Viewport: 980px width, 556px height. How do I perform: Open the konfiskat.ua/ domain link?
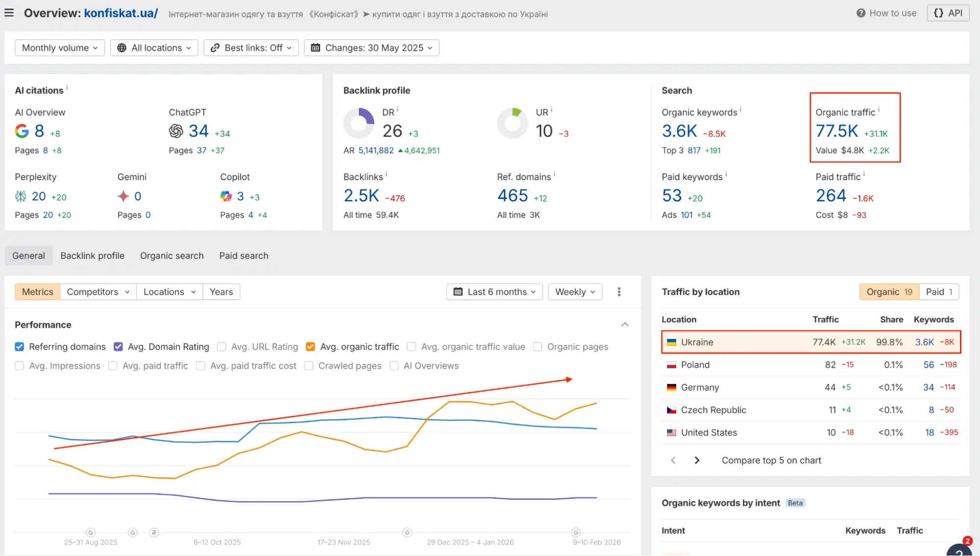[121, 13]
